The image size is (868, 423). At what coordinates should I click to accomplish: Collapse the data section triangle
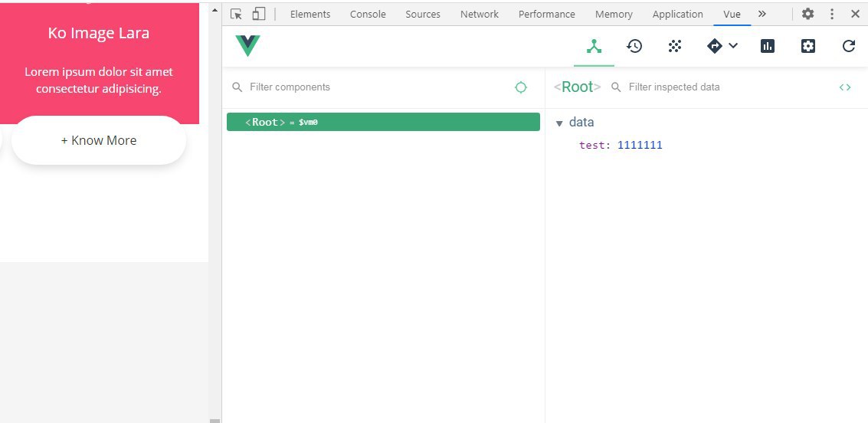click(x=559, y=123)
